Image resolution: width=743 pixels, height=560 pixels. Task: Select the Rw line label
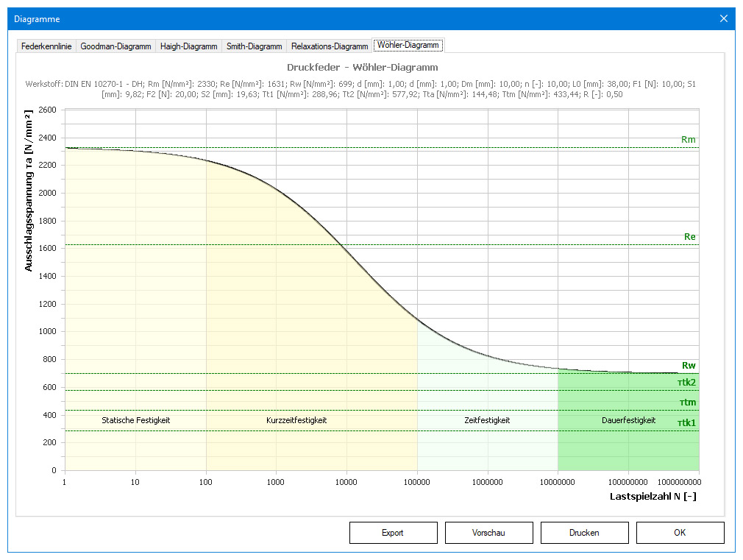coord(689,366)
